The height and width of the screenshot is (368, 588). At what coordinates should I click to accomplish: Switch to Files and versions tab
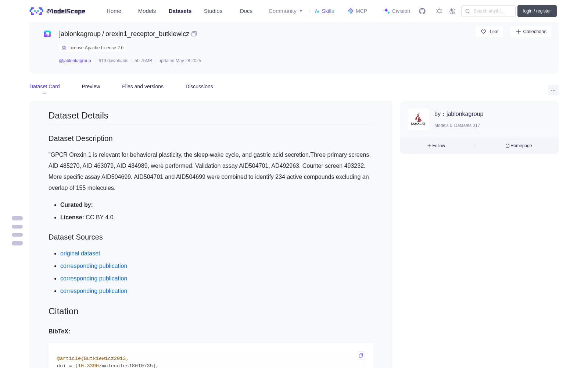[143, 86]
